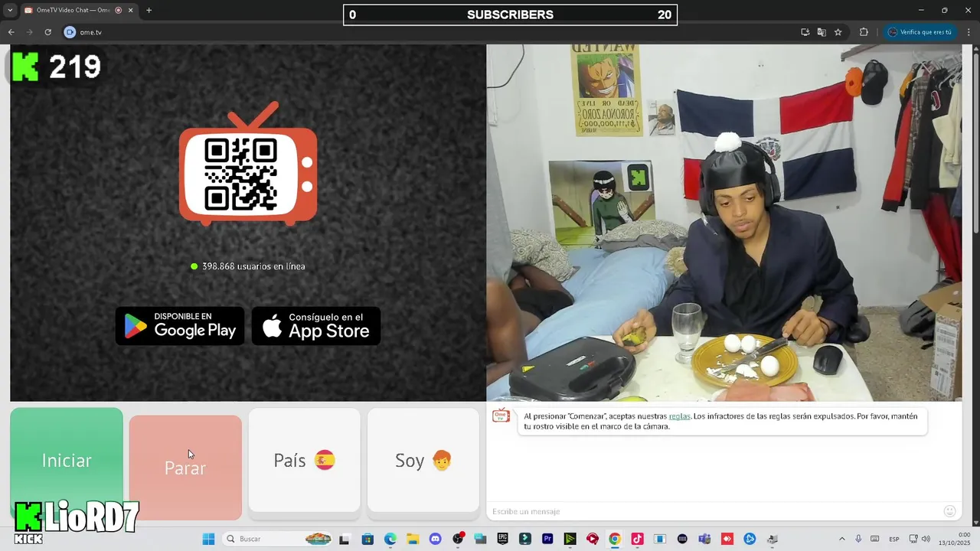Viewport: 980px width, 551px height.
Task: Click the 398.868 usuarios en línea text
Action: [x=253, y=266]
